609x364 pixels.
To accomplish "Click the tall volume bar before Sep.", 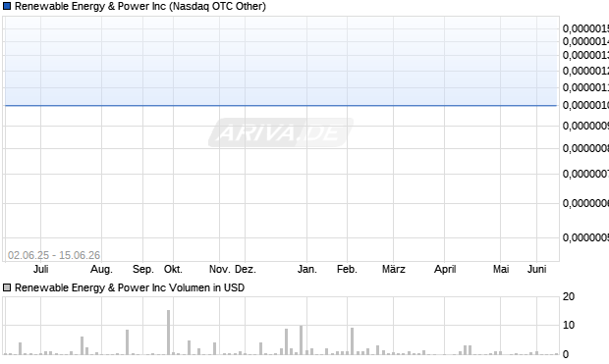I will click(127, 341).
